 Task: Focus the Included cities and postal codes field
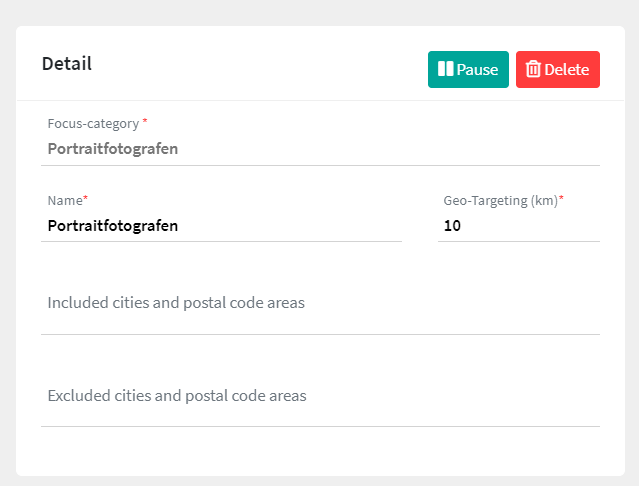(320, 303)
